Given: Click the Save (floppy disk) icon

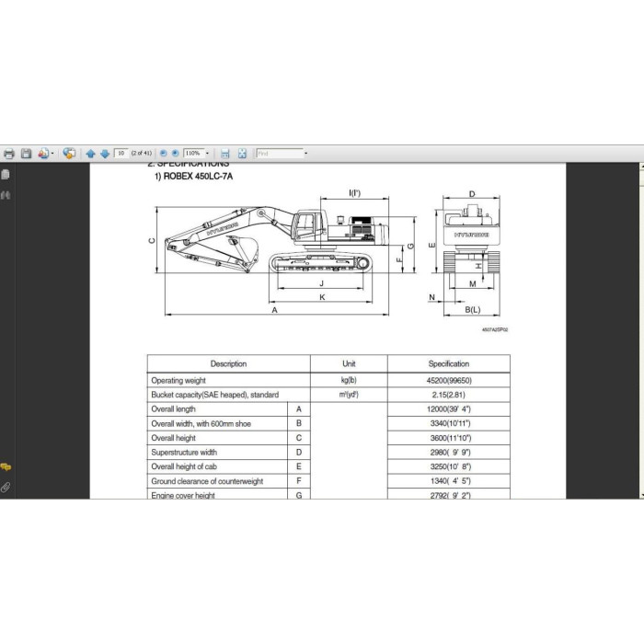Looking at the screenshot, I should coord(27,154).
